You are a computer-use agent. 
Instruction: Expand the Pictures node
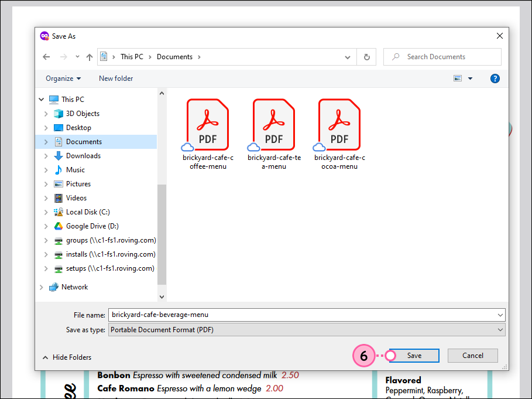point(46,184)
